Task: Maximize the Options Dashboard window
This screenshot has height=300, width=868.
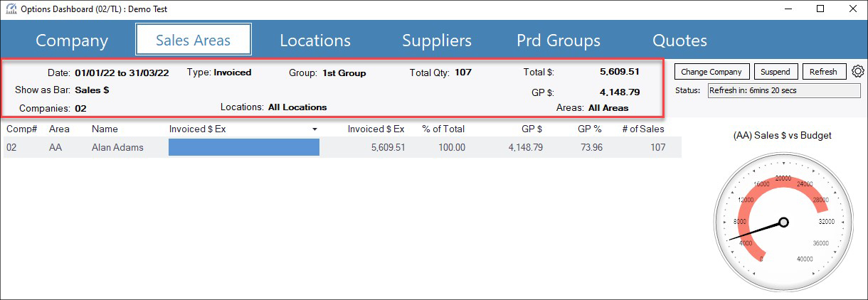Action: click(x=820, y=9)
